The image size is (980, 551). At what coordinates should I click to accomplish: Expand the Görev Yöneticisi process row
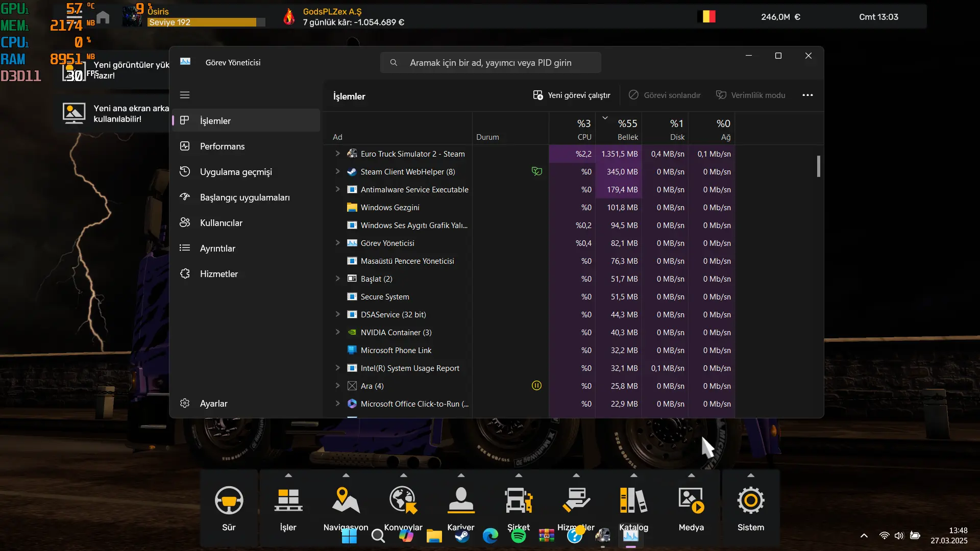coord(337,243)
